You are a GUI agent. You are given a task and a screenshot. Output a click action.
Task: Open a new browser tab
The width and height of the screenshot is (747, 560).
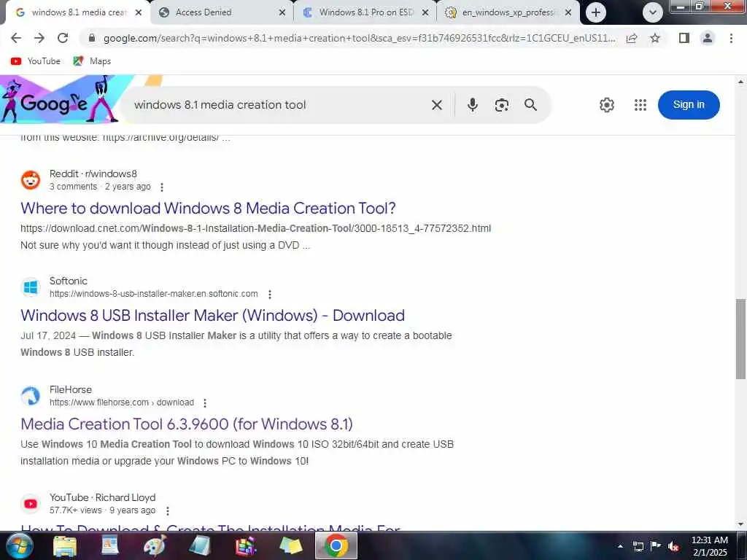pyautogui.click(x=595, y=12)
